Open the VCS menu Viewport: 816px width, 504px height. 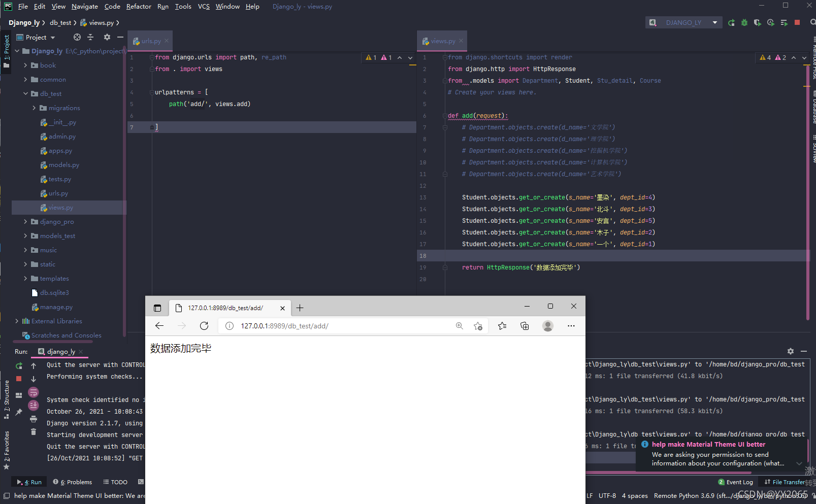[x=204, y=7]
